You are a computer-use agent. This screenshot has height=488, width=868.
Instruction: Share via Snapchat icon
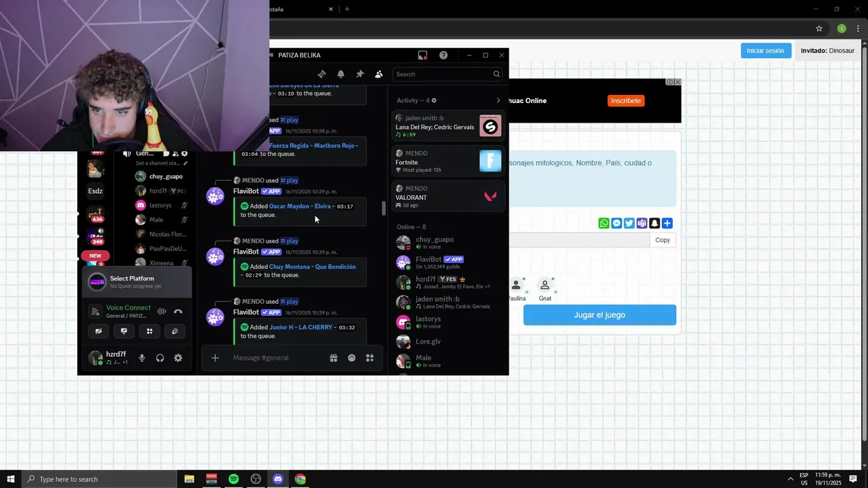pyautogui.click(x=654, y=223)
